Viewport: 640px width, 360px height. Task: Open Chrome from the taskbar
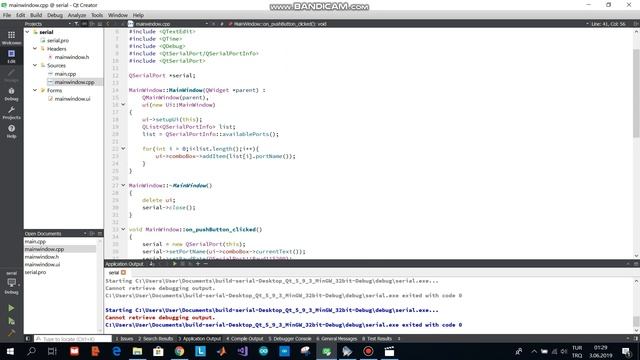[x=179, y=351]
